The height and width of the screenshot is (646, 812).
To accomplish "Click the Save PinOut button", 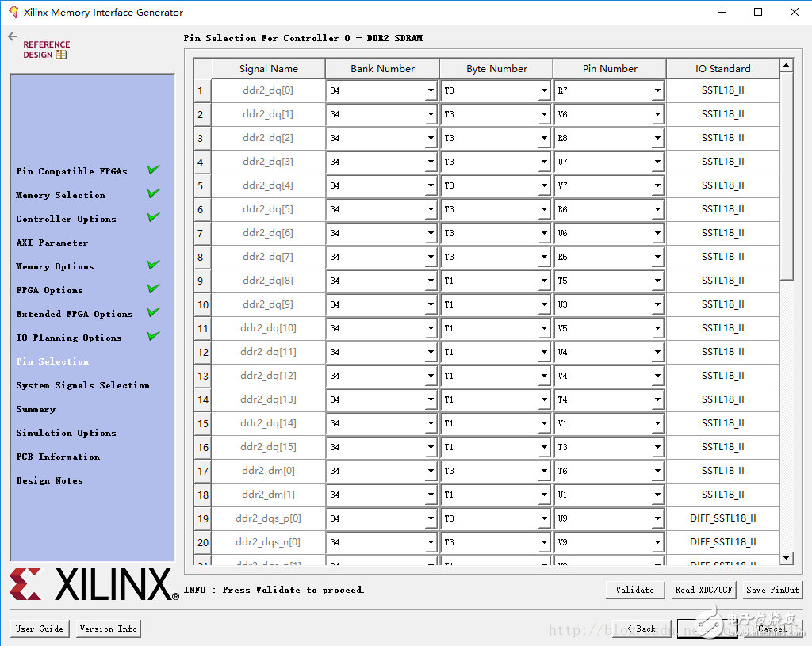I will point(772,590).
